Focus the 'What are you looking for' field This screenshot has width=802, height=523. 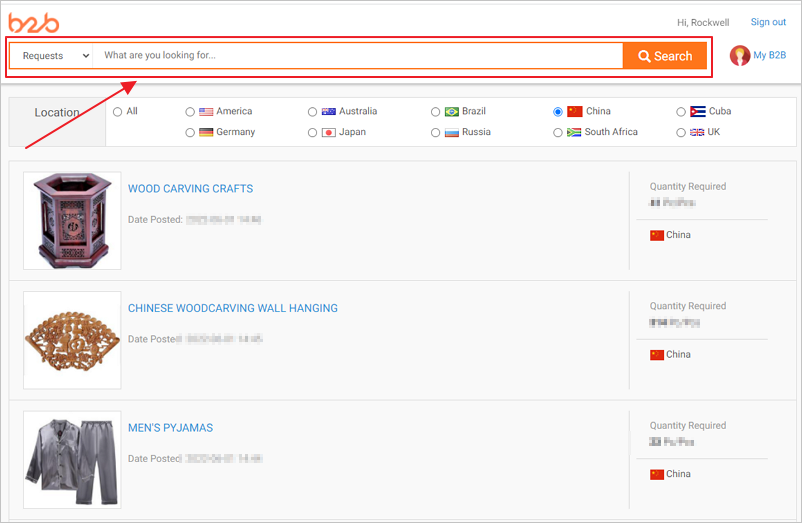click(357, 56)
